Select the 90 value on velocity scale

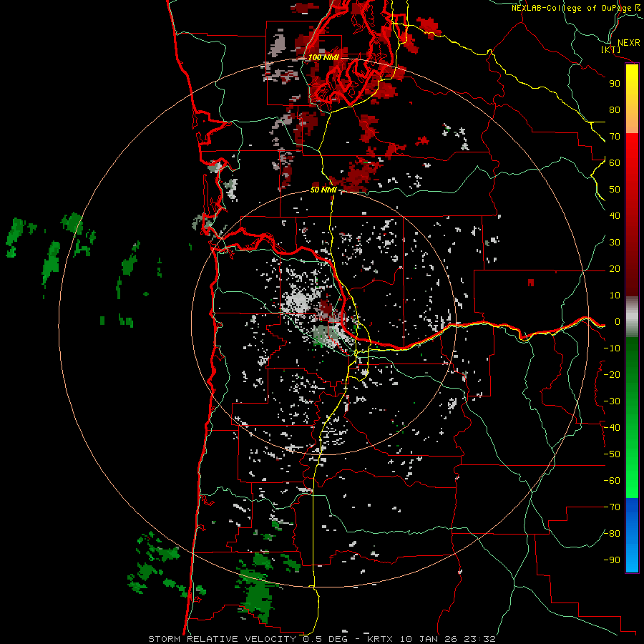point(615,84)
